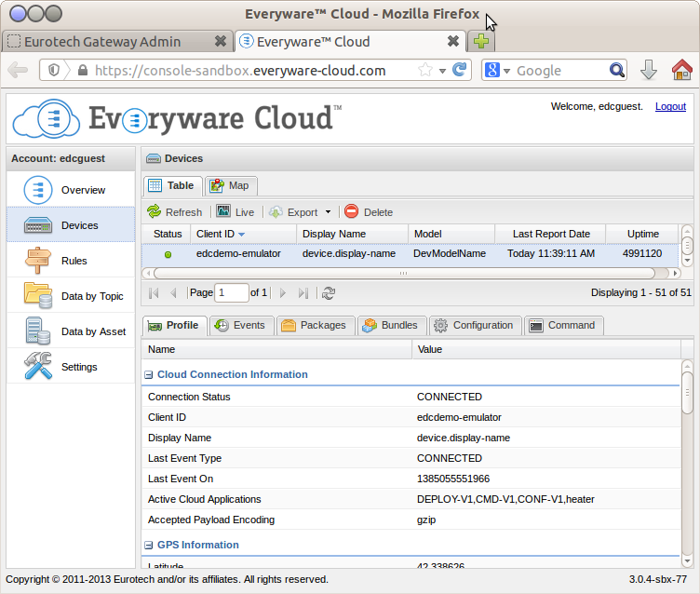
Task: Click the padlock security icon
Action: pyautogui.click(x=83, y=70)
